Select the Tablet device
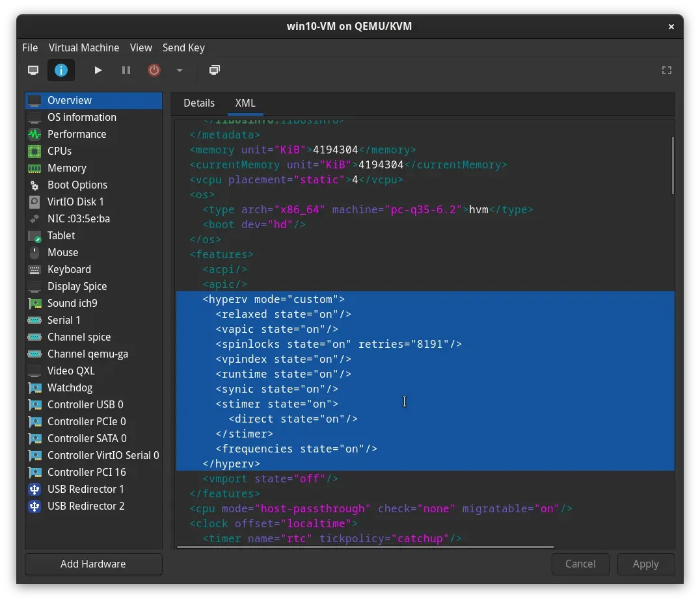 coord(94,235)
